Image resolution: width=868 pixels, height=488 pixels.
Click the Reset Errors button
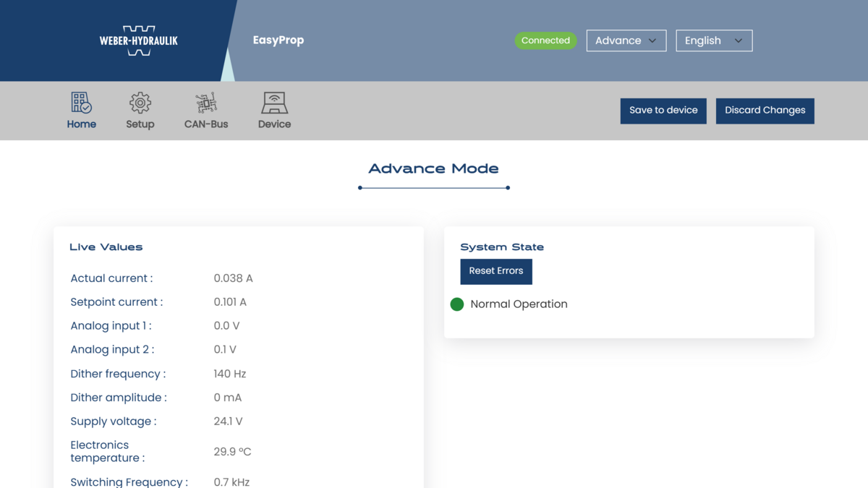coord(496,271)
